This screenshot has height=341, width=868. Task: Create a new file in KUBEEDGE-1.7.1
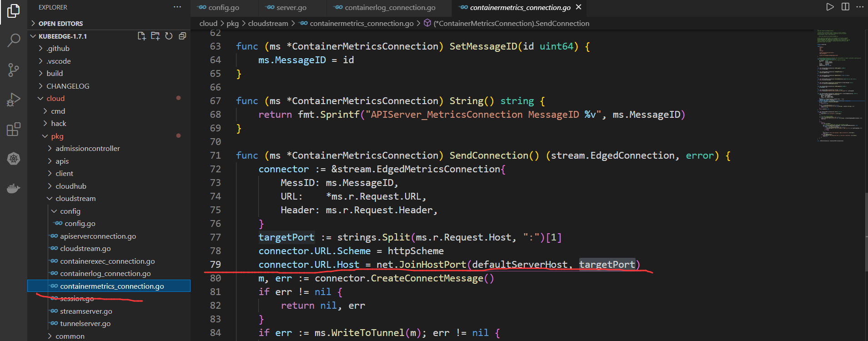pos(142,36)
